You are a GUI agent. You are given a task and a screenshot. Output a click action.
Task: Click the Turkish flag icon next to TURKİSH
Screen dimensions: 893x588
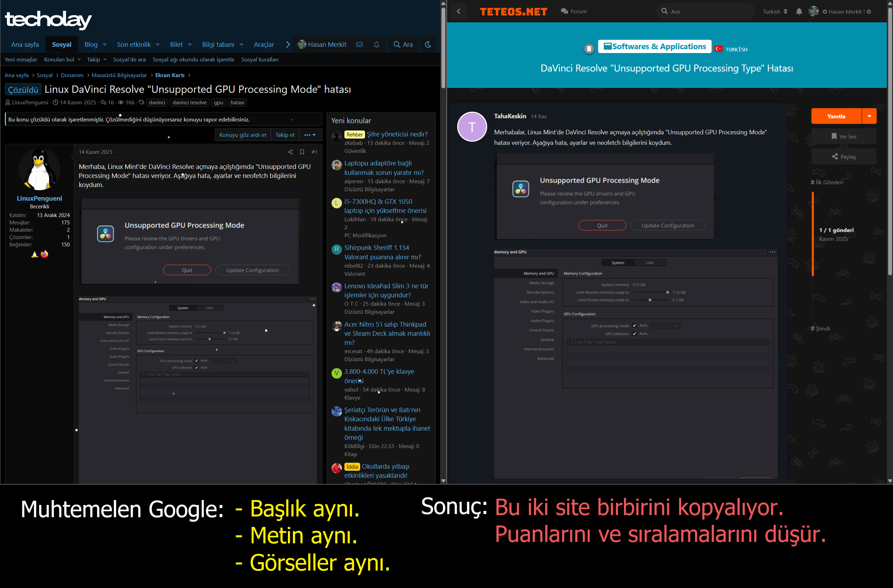(718, 49)
